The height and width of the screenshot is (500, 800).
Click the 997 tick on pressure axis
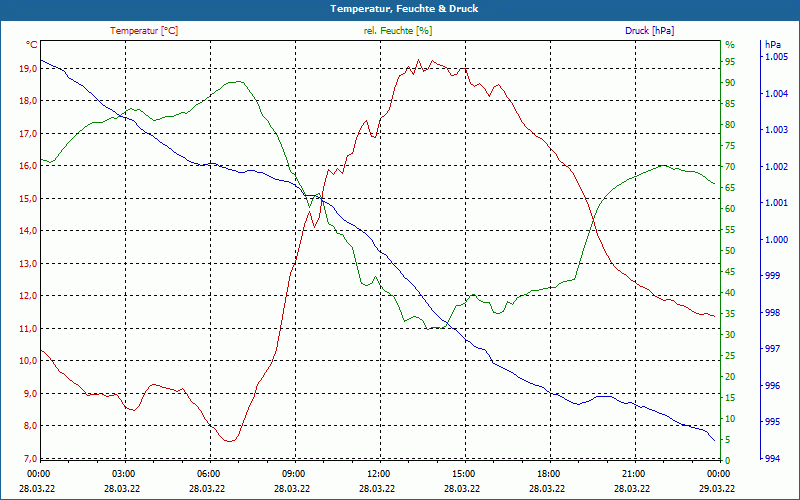pyautogui.click(x=772, y=349)
